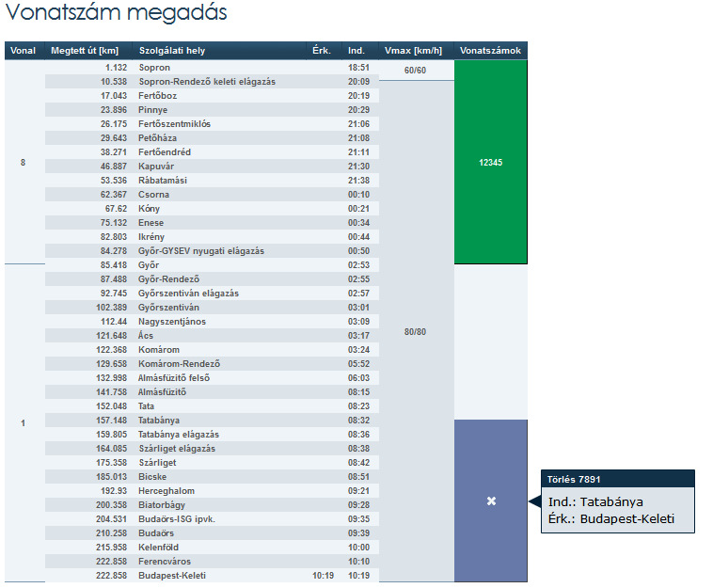Click departure time 05:52 for Komárom-Rendező
The height and width of the screenshot is (588, 713).
point(358,363)
